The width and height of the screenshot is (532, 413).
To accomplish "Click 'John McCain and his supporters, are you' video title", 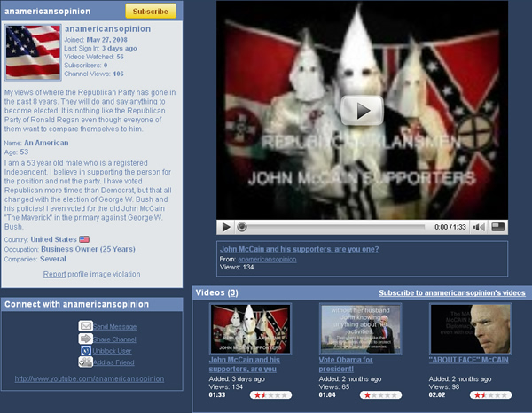I will (x=245, y=364).
